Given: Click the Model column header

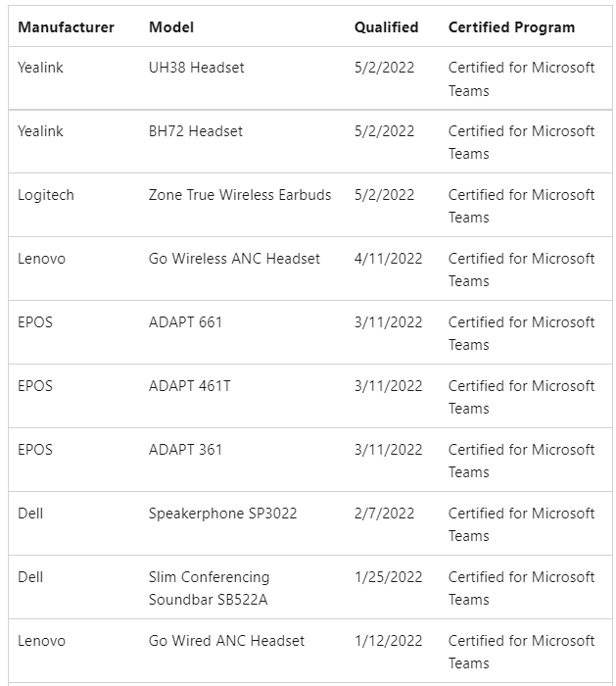Looking at the screenshot, I should click(x=171, y=27).
